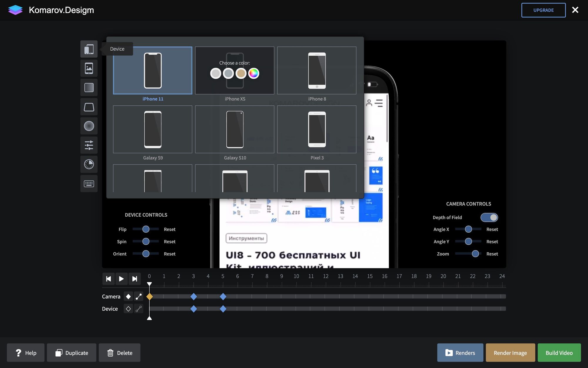Reset the Angle X control
The image size is (588, 368).
tap(492, 229)
